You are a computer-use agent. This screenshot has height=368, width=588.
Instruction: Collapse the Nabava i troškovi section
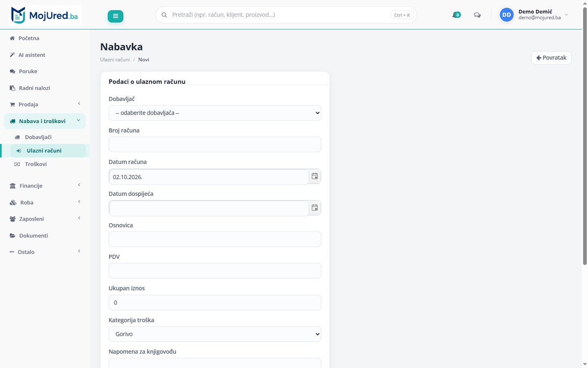45,121
